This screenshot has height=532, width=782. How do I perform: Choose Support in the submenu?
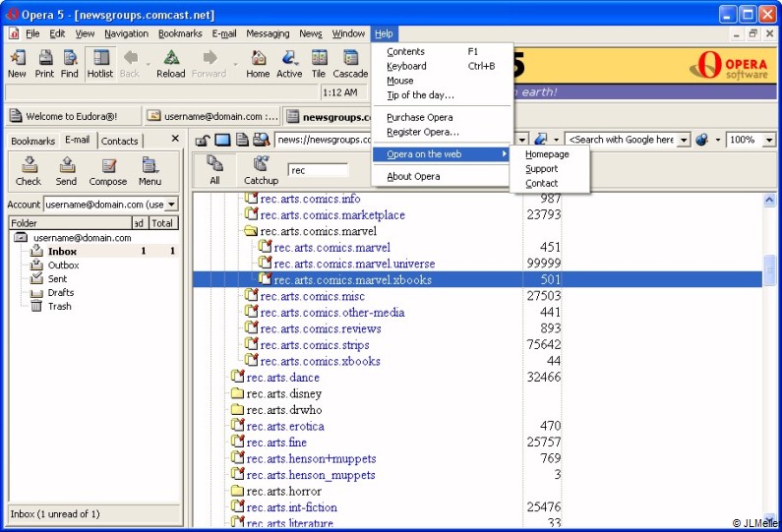[550, 168]
